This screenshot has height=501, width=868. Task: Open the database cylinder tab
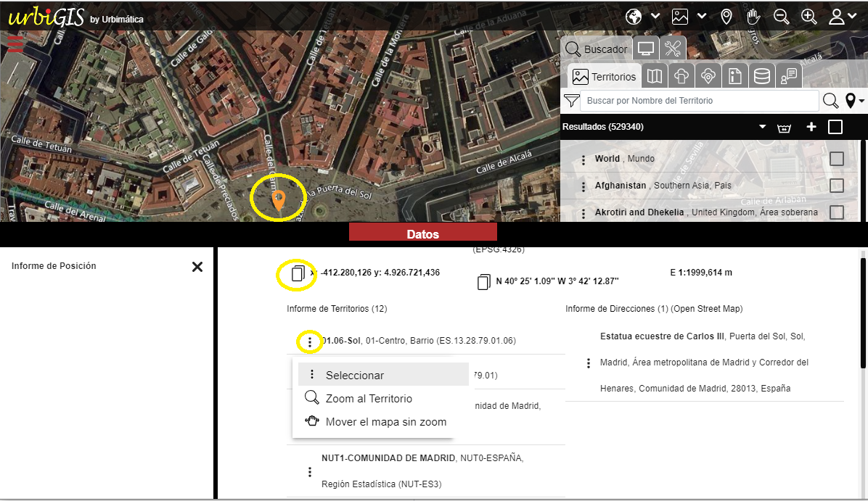click(762, 76)
